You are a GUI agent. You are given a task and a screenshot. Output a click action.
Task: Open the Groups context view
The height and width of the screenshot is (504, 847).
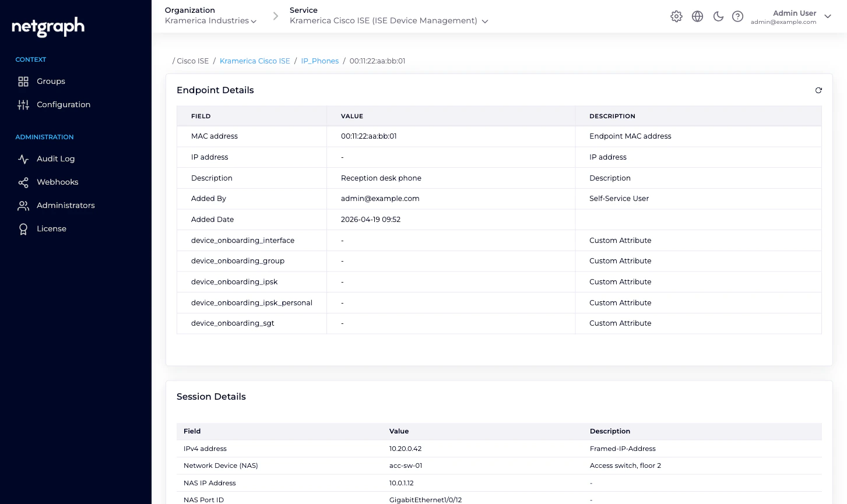51,81
